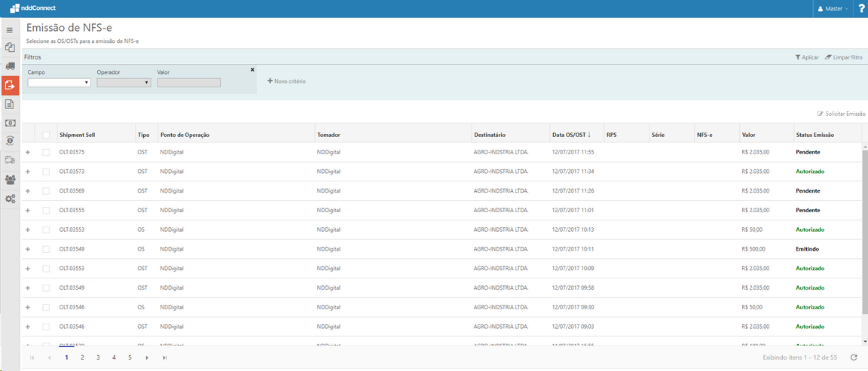Open the document page icon in sidebar

pyautogui.click(x=10, y=104)
